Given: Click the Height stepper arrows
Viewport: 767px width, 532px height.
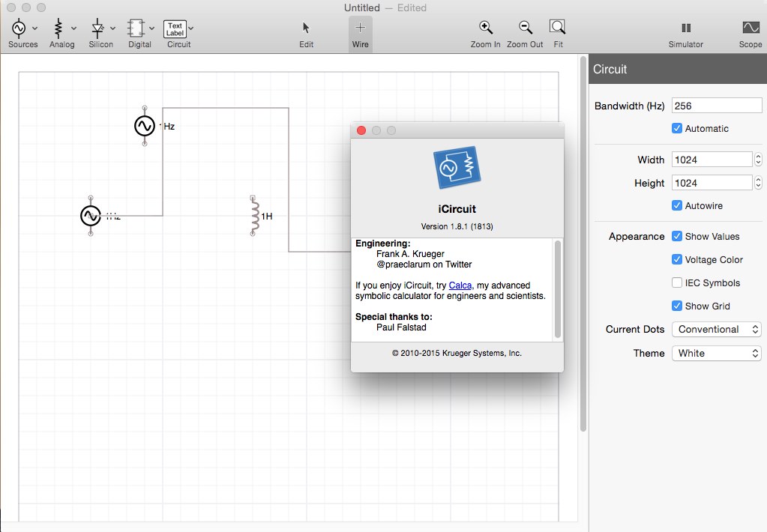Looking at the screenshot, I should tap(758, 183).
